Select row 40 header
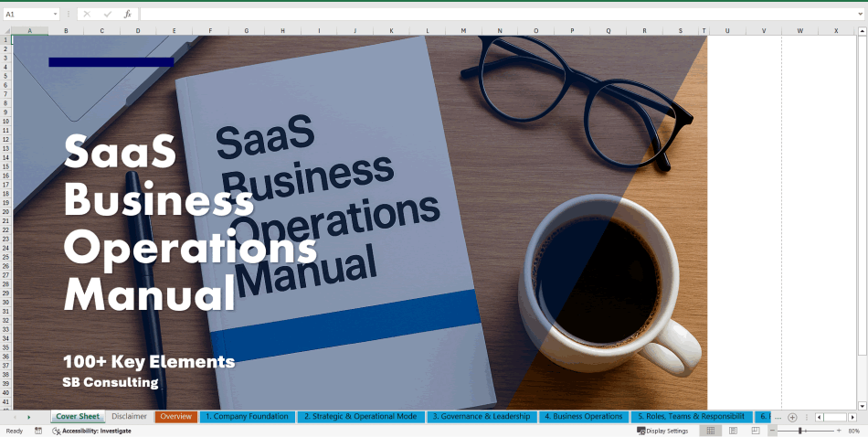 [6, 392]
